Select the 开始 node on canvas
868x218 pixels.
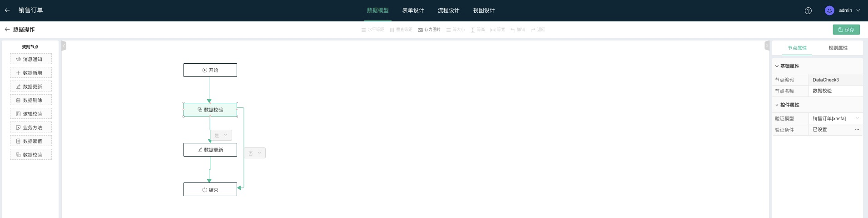210,70
